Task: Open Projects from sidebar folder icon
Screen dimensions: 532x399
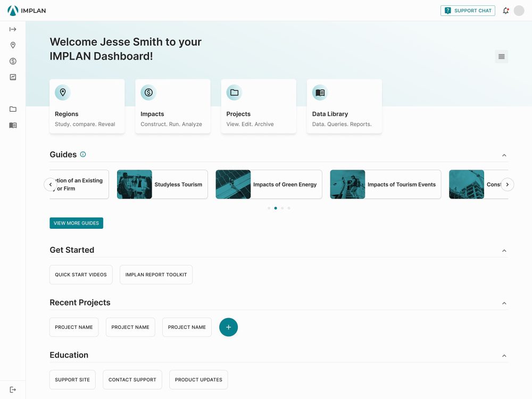Action: click(x=13, y=109)
